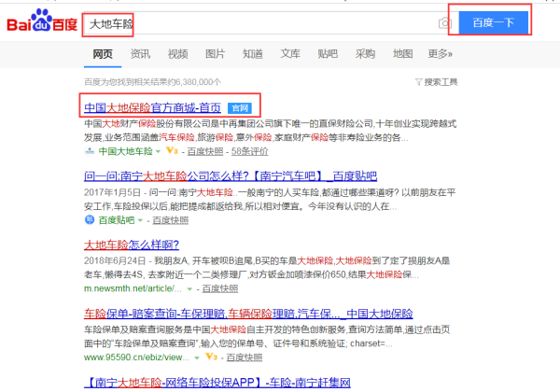Expand dropdown arrow beside www.95590.cn

tap(197, 357)
